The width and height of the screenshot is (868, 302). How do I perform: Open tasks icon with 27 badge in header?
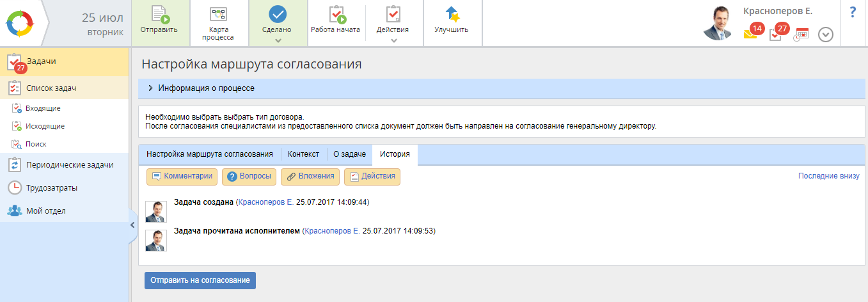(775, 35)
